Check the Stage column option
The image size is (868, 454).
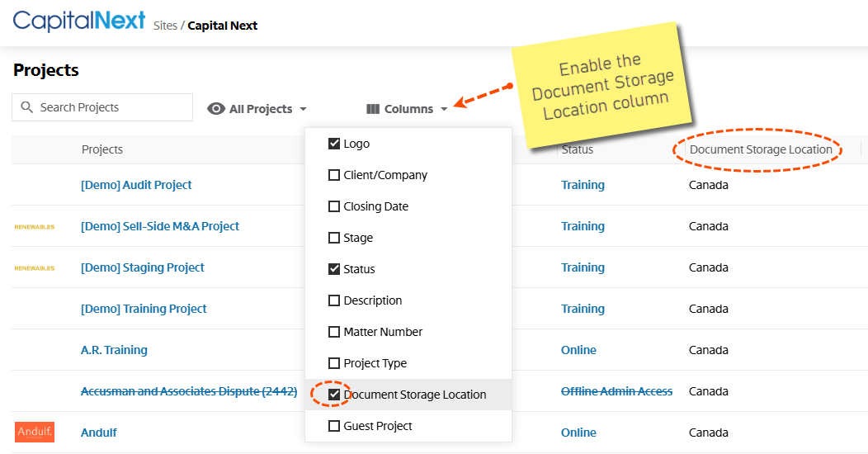tap(334, 238)
